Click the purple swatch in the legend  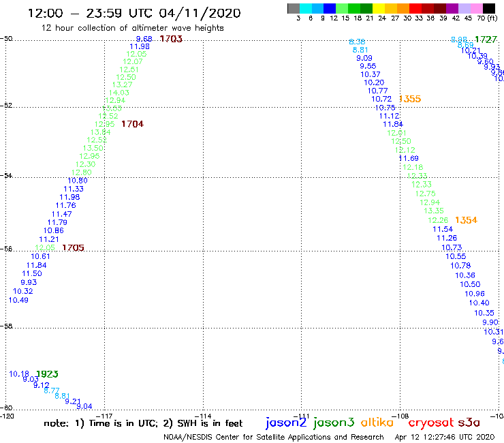pyautogui.click(x=452, y=8)
